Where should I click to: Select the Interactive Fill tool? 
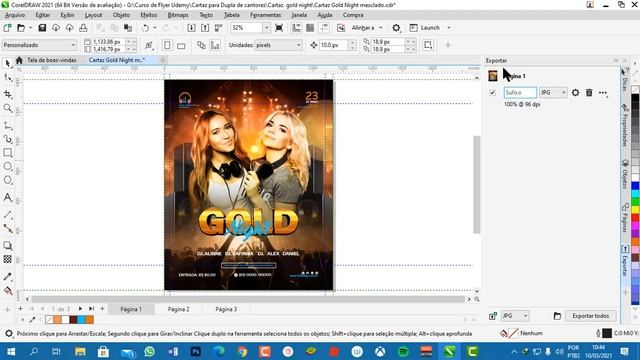pos(7,291)
